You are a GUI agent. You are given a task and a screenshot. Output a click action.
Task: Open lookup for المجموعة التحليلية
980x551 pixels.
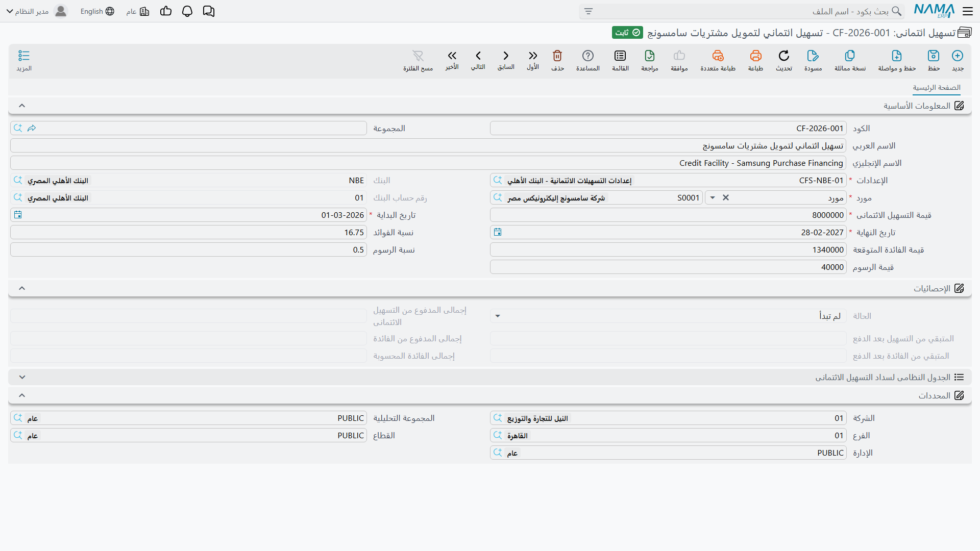point(18,418)
